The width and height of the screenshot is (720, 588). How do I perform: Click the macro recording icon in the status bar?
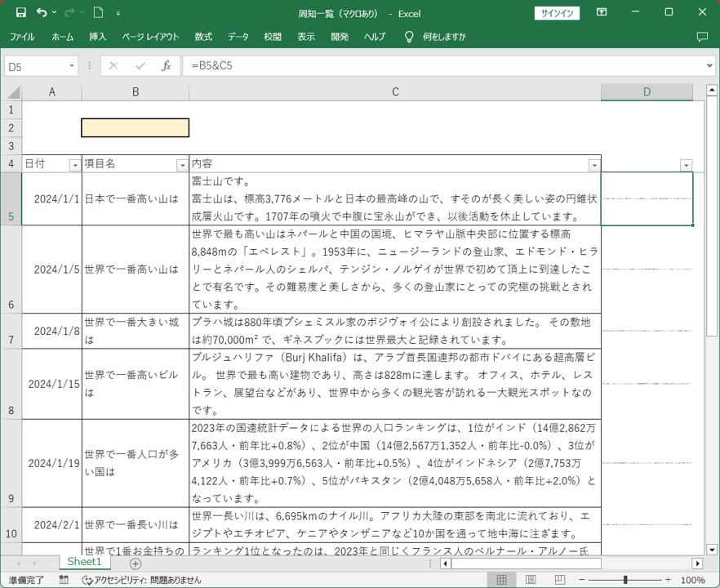pos(64,580)
